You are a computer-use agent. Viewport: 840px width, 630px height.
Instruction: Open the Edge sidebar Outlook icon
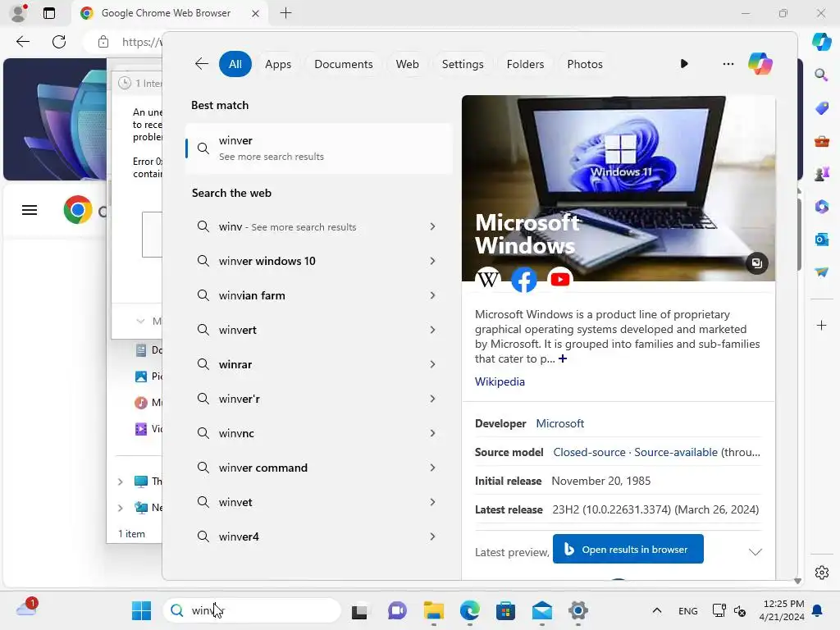(x=821, y=240)
